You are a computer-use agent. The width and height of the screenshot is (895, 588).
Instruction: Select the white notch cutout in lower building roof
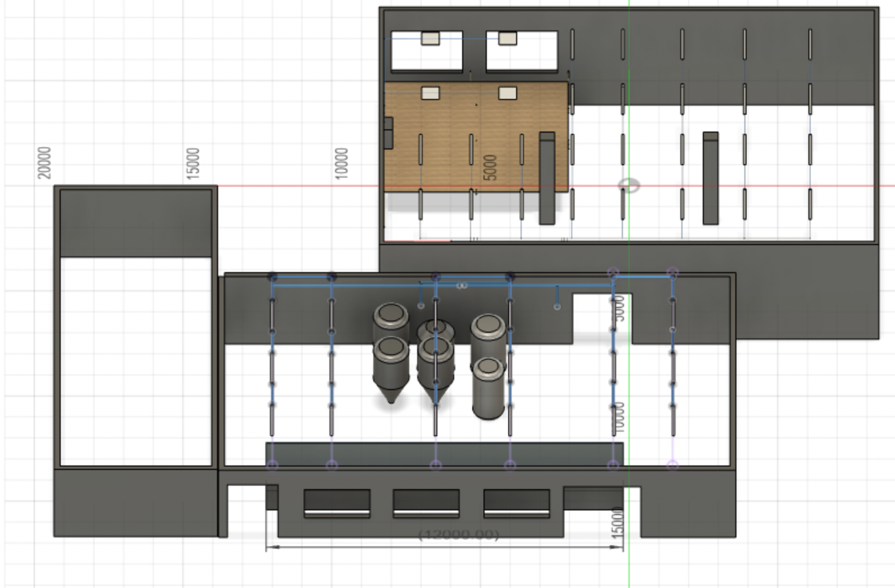pyautogui.click(x=602, y=316)
